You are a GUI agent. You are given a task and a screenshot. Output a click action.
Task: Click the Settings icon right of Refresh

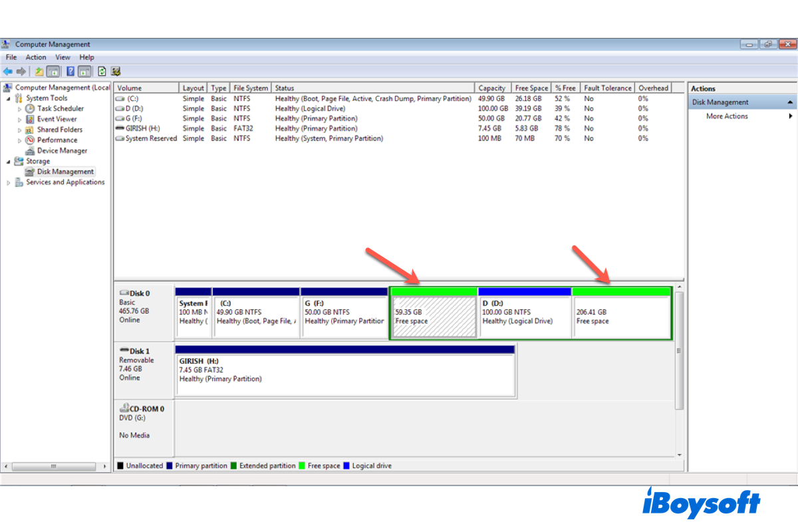click(116, 71)
